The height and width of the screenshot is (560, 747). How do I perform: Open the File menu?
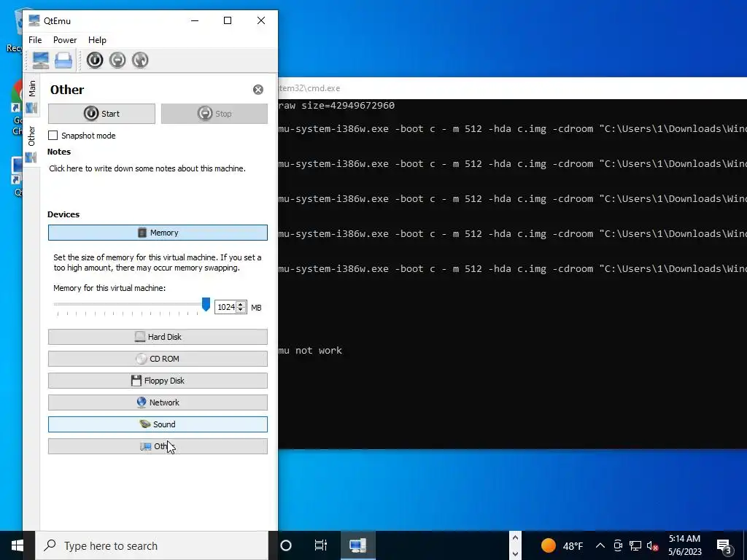35,40
